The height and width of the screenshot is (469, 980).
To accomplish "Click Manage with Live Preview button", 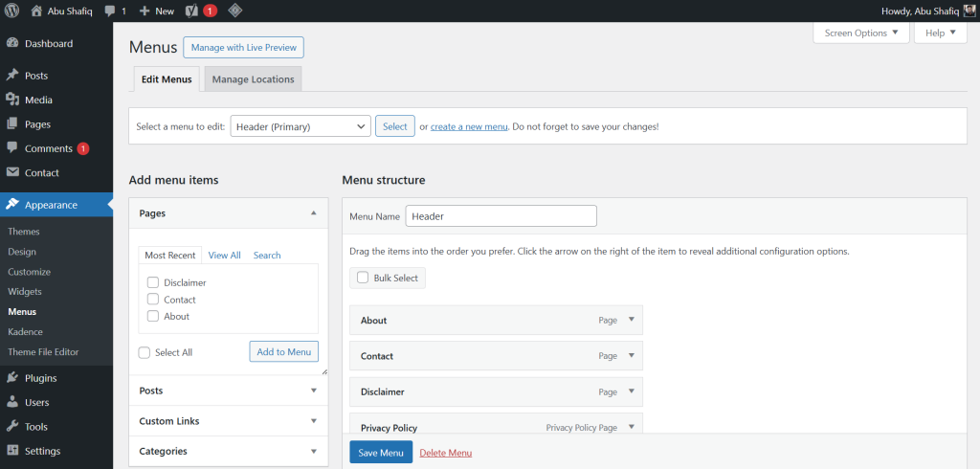I will (x=244, y=48).
